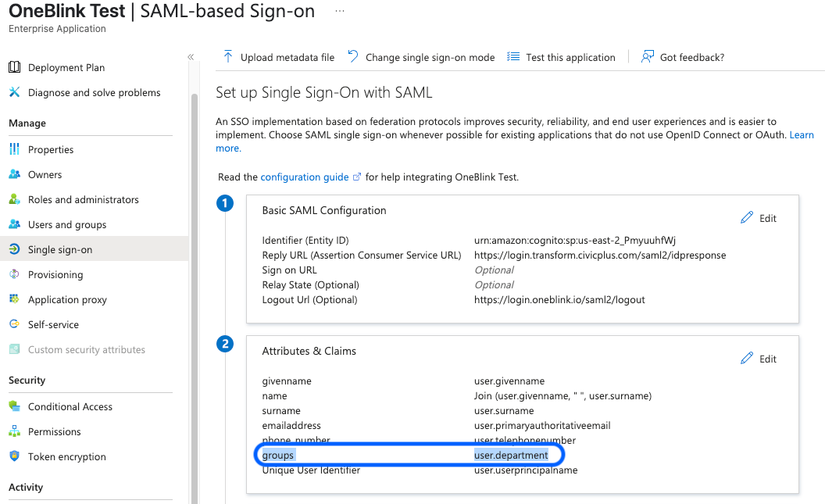Click the Reply URL idpresponse value
Image resolution: width=825 pixels, height=504 pixels.
tap(600, 256)
